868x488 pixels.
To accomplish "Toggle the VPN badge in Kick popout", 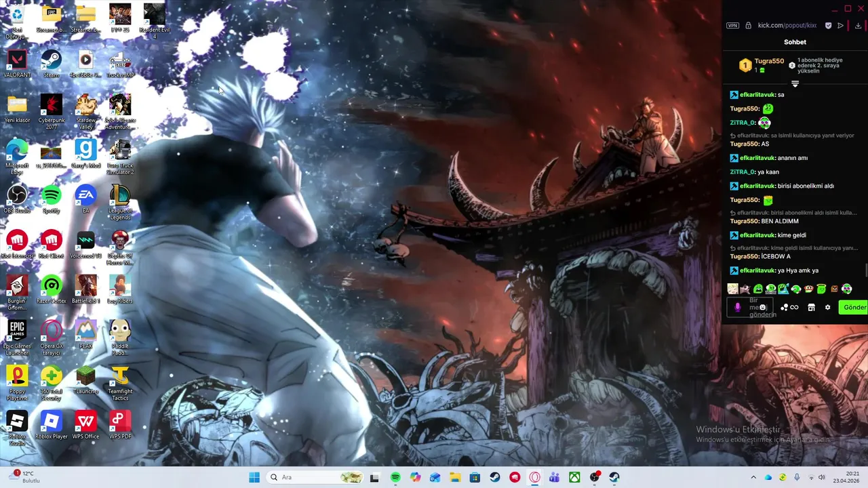I will tap(732, 26).
